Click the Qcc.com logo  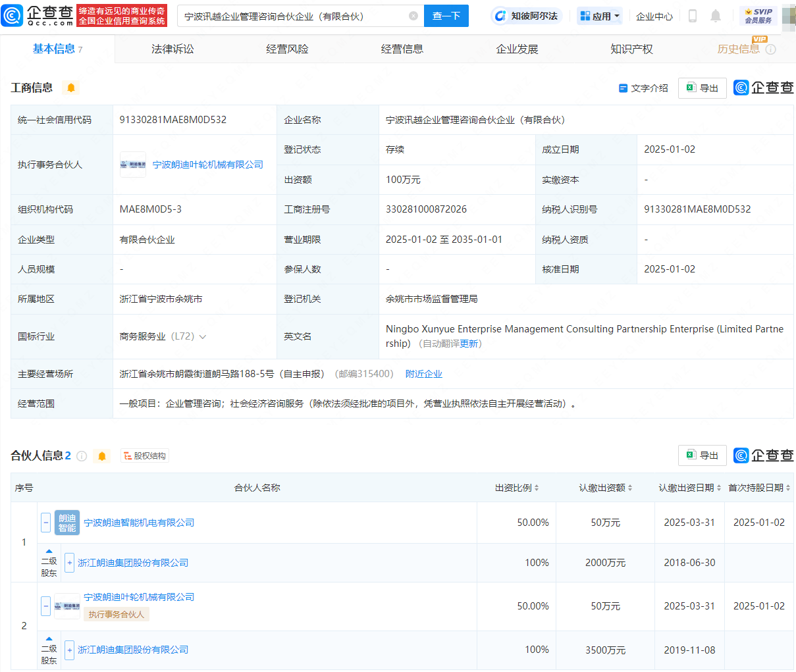click(38, 15)
